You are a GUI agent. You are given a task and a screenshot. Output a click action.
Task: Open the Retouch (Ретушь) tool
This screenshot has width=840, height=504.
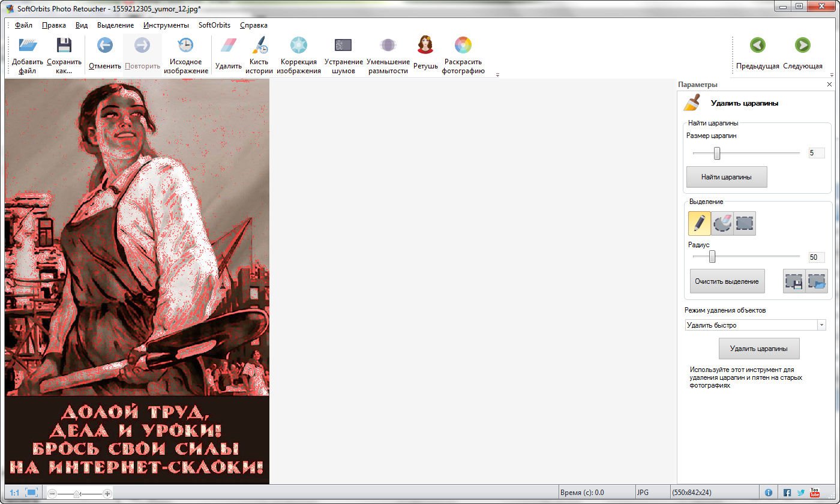click(425, 46)
